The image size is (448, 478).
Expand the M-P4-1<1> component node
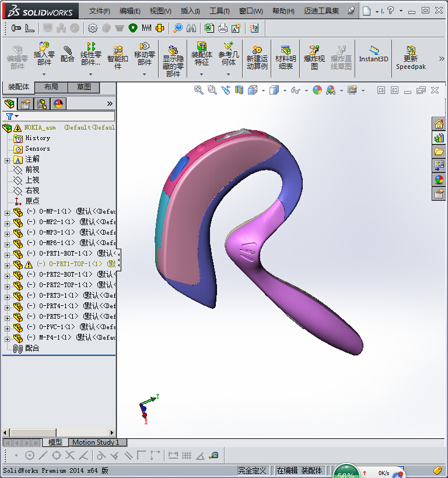8,339
